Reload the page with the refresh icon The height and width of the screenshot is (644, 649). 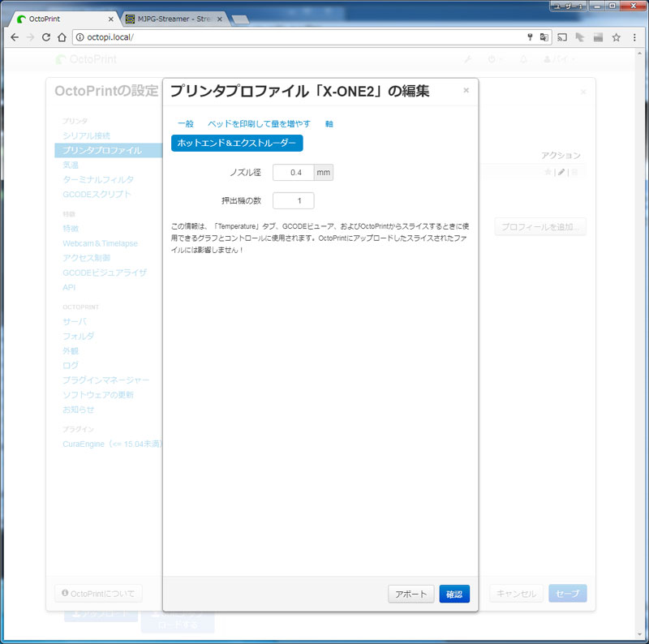(46, 37)
